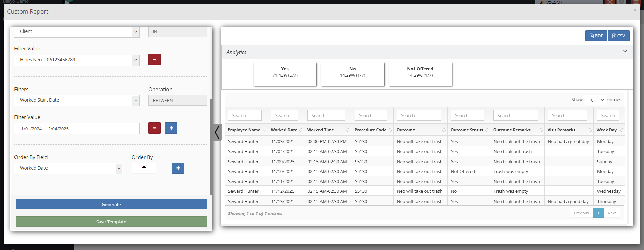Go to page 1 of results
The image size is (644, 250).
tap(598, 213)
